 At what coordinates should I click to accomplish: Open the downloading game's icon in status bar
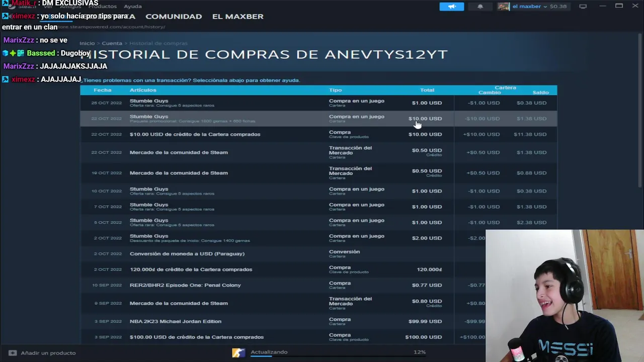238,353
